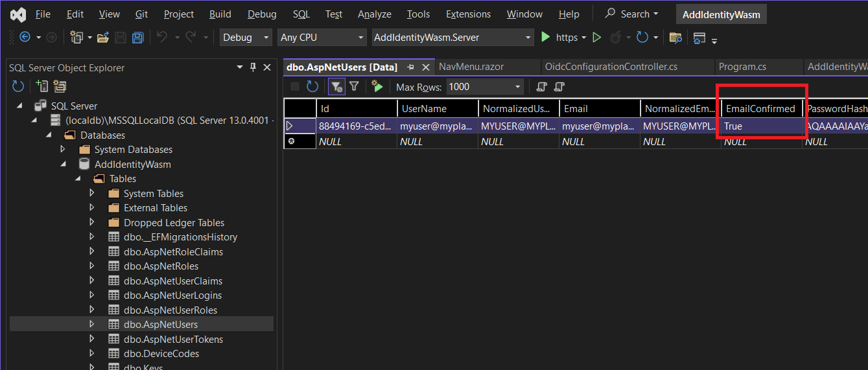Click the group by schema icon in explorer
This screenshot has height=370, width=868.
click(60, 86)
